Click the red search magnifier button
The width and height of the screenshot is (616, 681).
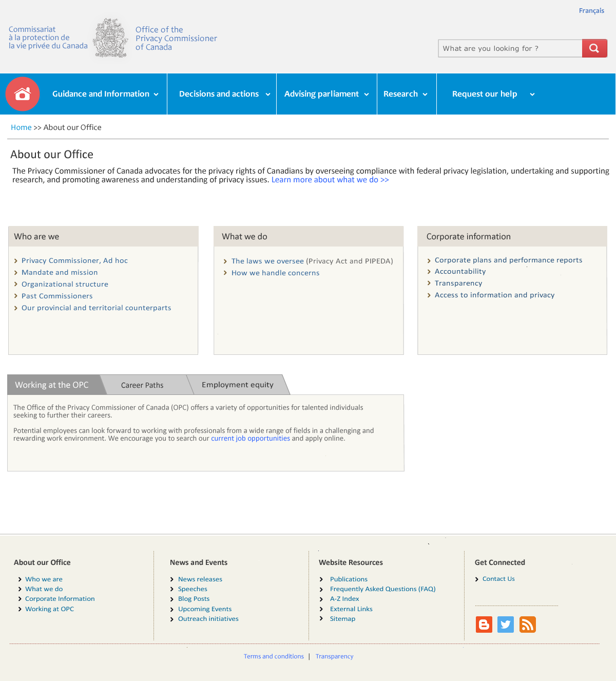click(594, 48)
